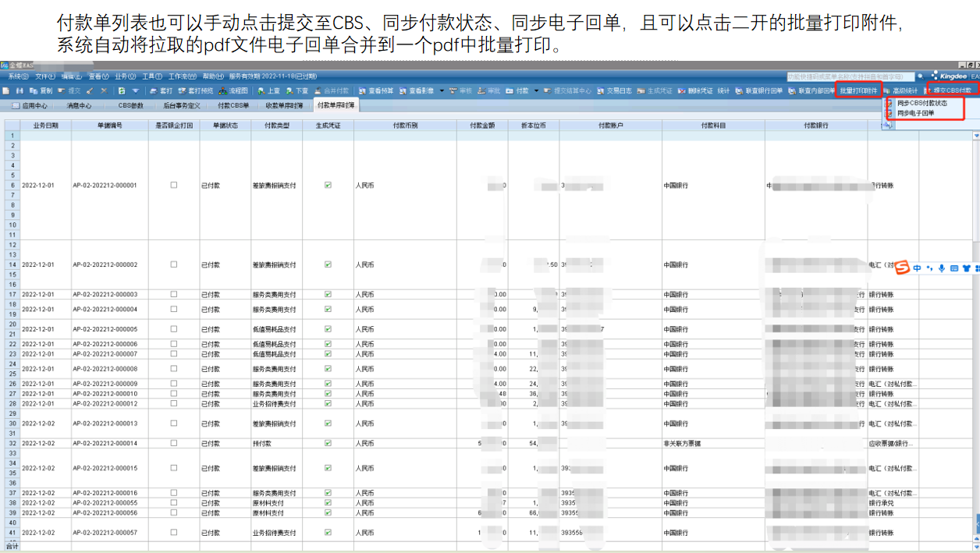Click 批量打印附件 button
The image size is (980, 553).
click(x=858, y=90)
